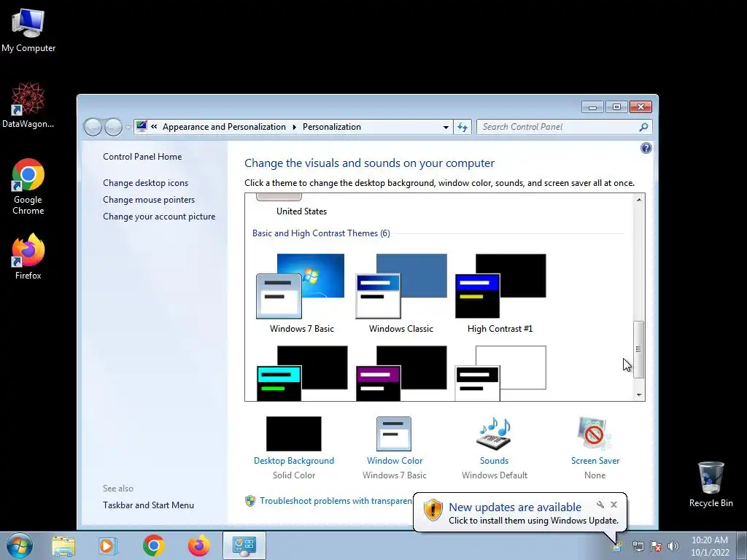Click the Show desktop button
Viewport: 747px width, 560px height.
point(742,545)
